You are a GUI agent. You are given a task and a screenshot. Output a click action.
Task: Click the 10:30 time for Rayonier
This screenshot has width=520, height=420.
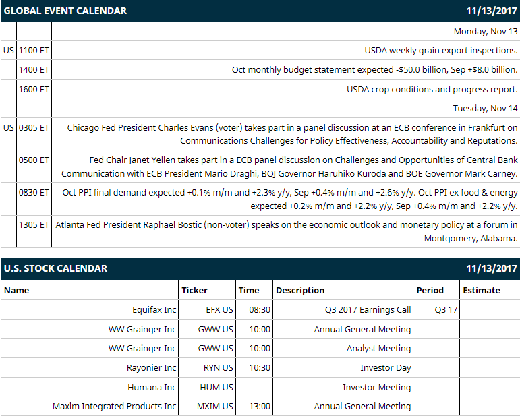coord(260,368)
